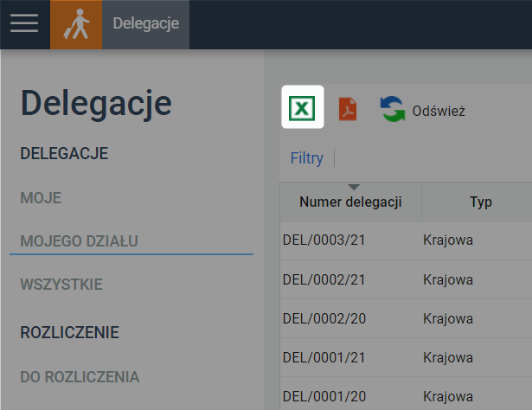
Task: Click the orange traveler delegations icon
Action: 76,24
